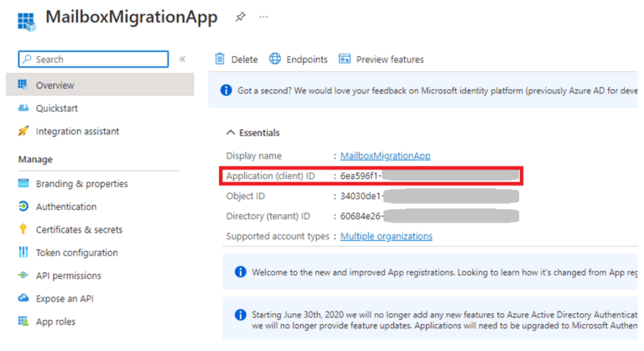644x351 pixels.
Task: Click the Object ID value 34030de1
Action: pos(361,196)
